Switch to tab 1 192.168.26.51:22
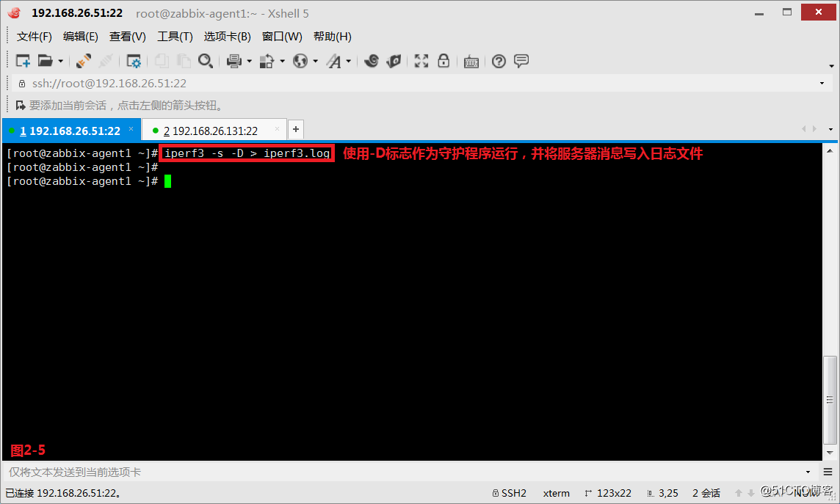Viewport: 840px width, 504px height. coord(70,131)
